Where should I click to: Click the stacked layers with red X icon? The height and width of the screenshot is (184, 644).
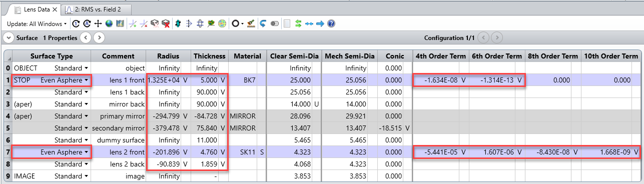click(x=166, y=23)
